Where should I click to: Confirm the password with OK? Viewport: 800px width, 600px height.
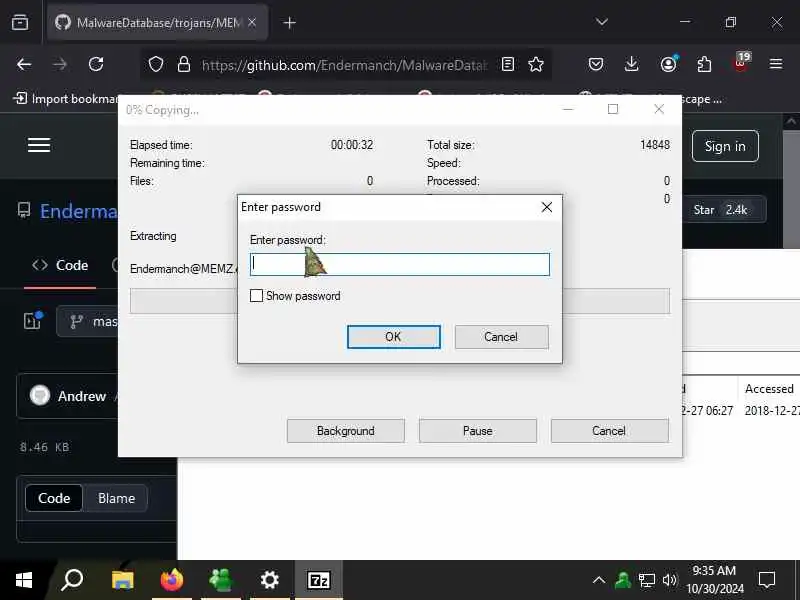pos(393,337)
